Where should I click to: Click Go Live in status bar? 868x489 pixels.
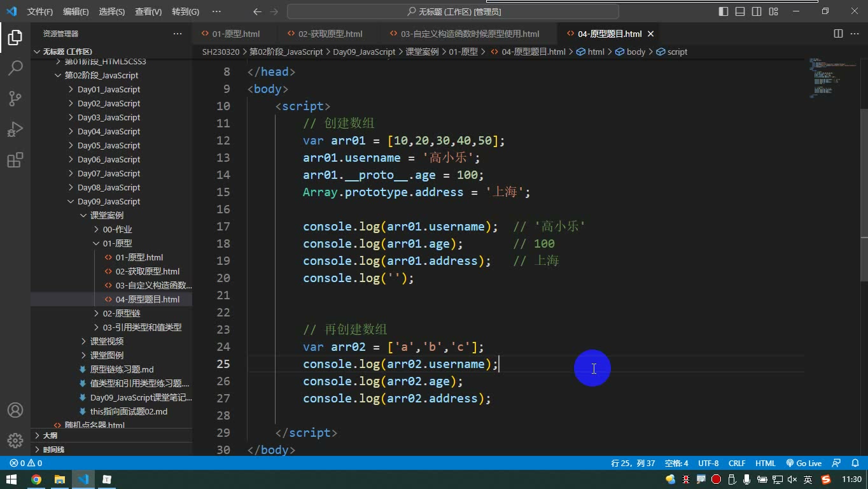coord(804,464)
